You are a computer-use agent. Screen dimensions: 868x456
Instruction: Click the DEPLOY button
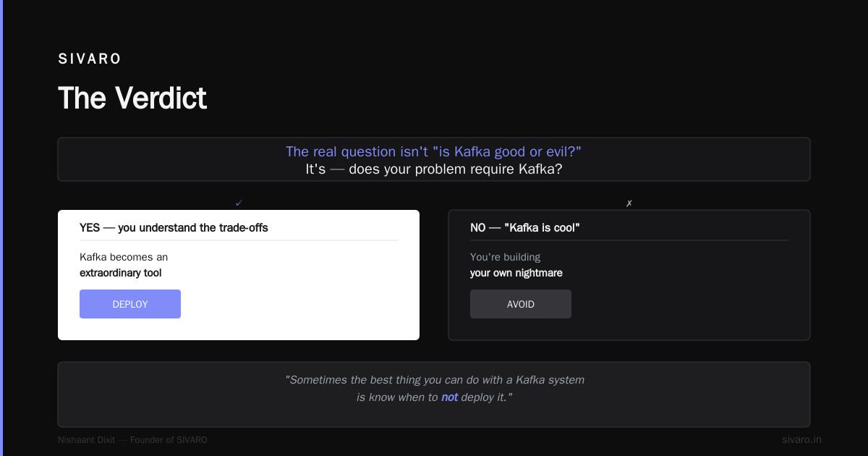[x=130, y=304]
